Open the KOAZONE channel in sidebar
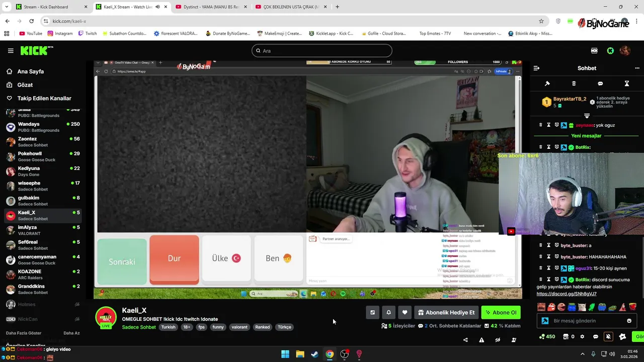The image size is (644, 362). tap(43, 275)
